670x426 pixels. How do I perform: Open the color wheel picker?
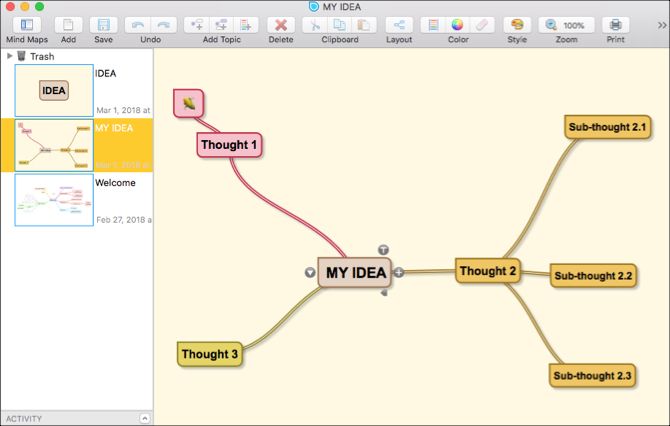[x=457, y=25]
